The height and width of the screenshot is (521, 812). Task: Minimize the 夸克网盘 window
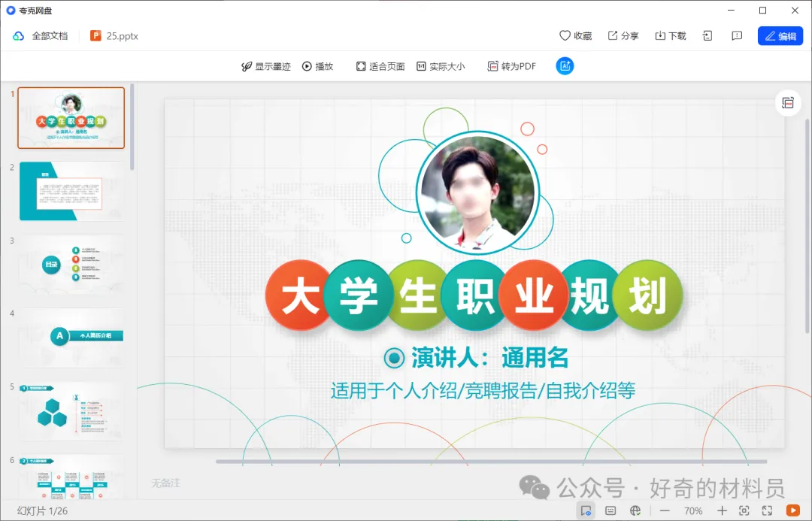click(732, 11)
